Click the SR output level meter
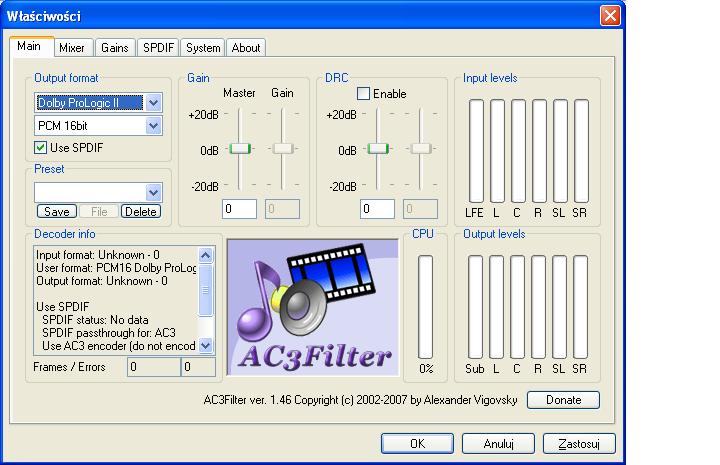Image resolution: width=720 pixels, height=465 pixels. coord(580,307)
